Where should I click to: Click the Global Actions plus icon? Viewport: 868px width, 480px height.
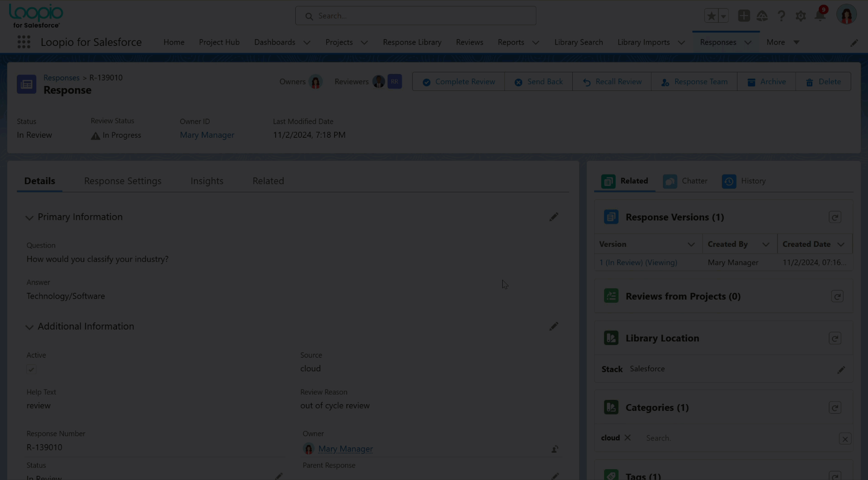point(744,15)
